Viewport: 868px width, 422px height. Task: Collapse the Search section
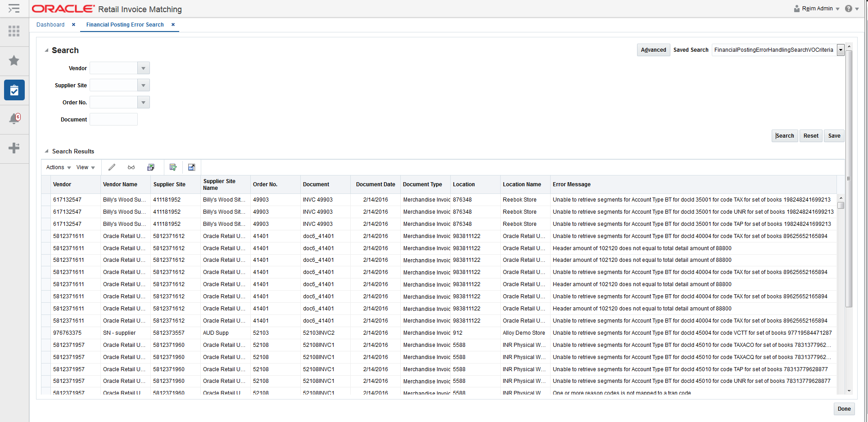(47, 50)
